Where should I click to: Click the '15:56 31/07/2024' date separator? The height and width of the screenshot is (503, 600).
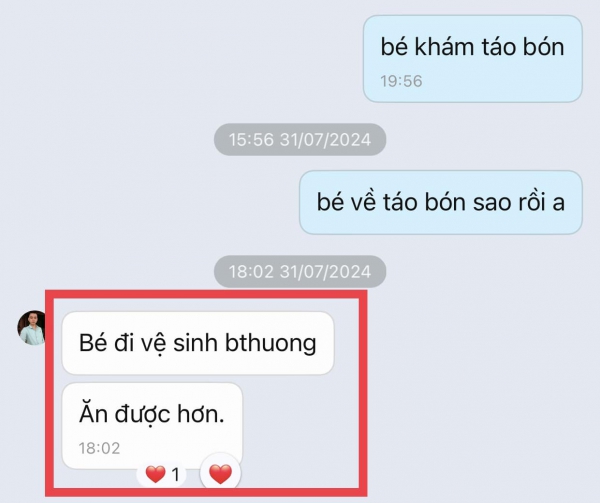[x=300, y=140]
